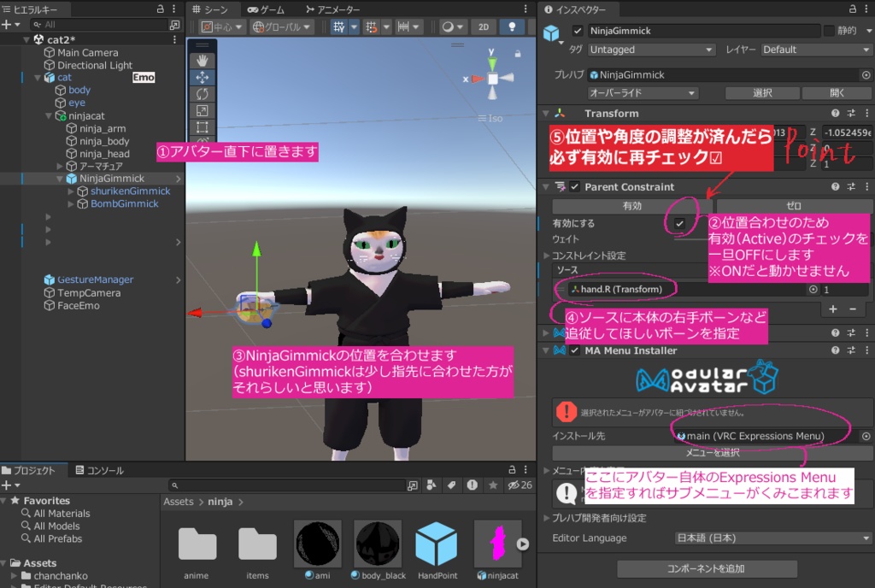Click the コンポーネントを追加 button
This screenshot has height=588, width=875.
tap(707, 569)
